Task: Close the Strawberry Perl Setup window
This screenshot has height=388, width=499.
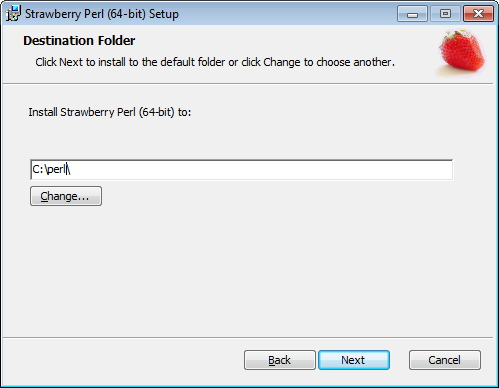Action: [x=478, y=14]
